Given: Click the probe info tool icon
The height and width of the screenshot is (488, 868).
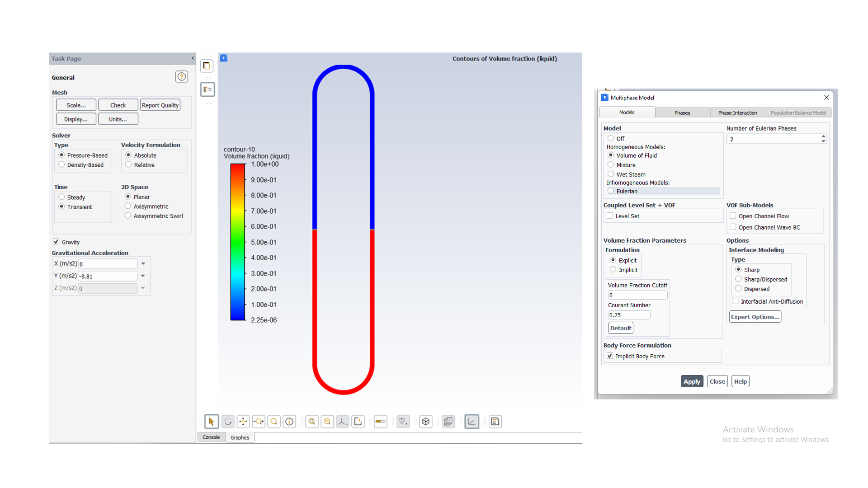Looking at the screenshot, I should coord(289,422).
